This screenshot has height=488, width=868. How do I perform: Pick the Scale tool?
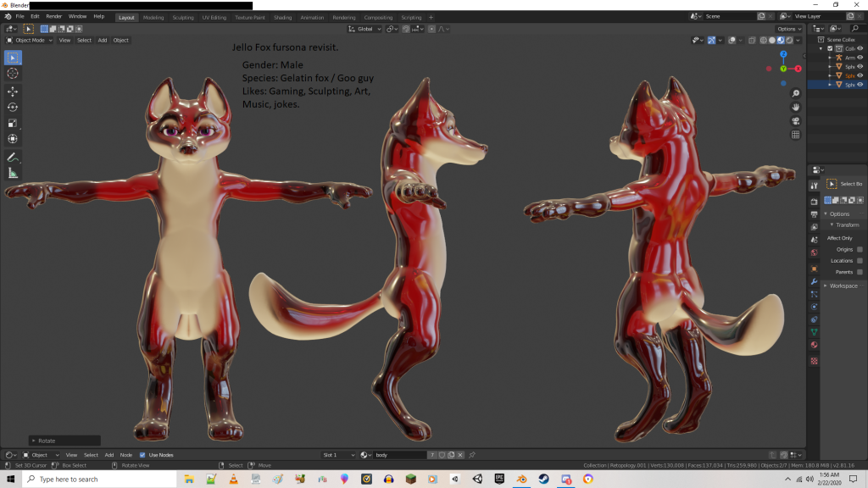(13, 123)
